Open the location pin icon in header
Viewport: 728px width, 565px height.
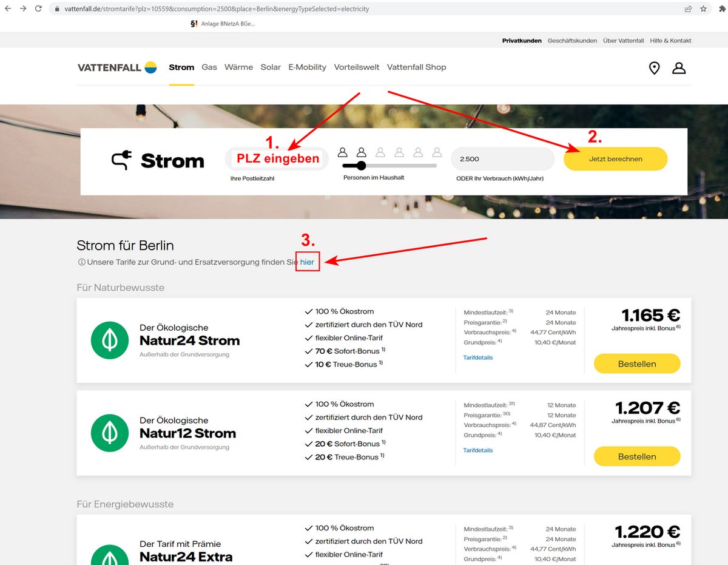click(x=654, y=68)
